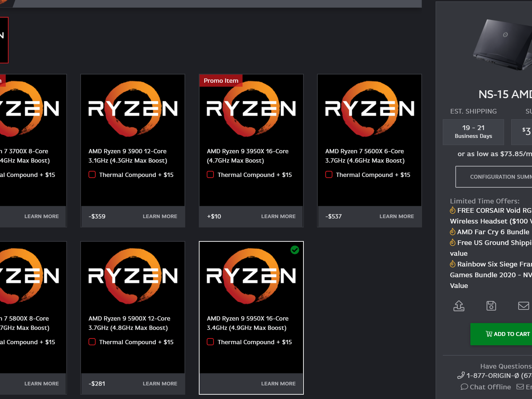This screenshot has width=532, height=399.
Task: Open the email configuration envelope icon
Action: pos(523,306)
